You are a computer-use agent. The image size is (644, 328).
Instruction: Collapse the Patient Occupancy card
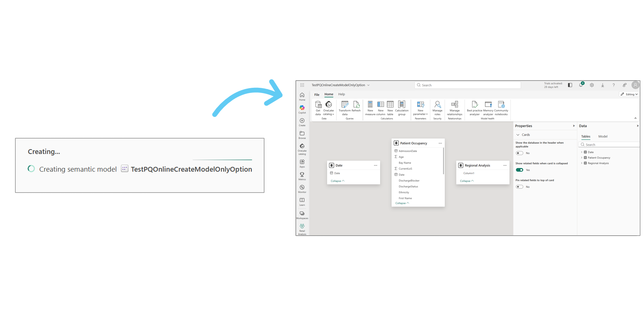point(402,203)
